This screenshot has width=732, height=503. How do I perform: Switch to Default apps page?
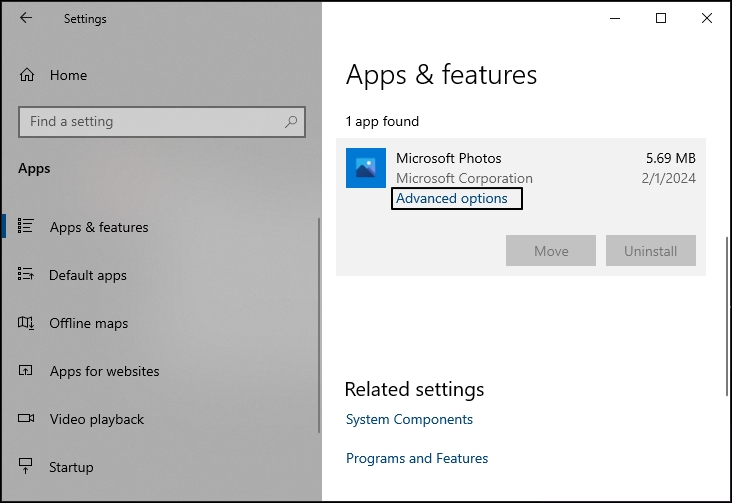tap(88, 276)
